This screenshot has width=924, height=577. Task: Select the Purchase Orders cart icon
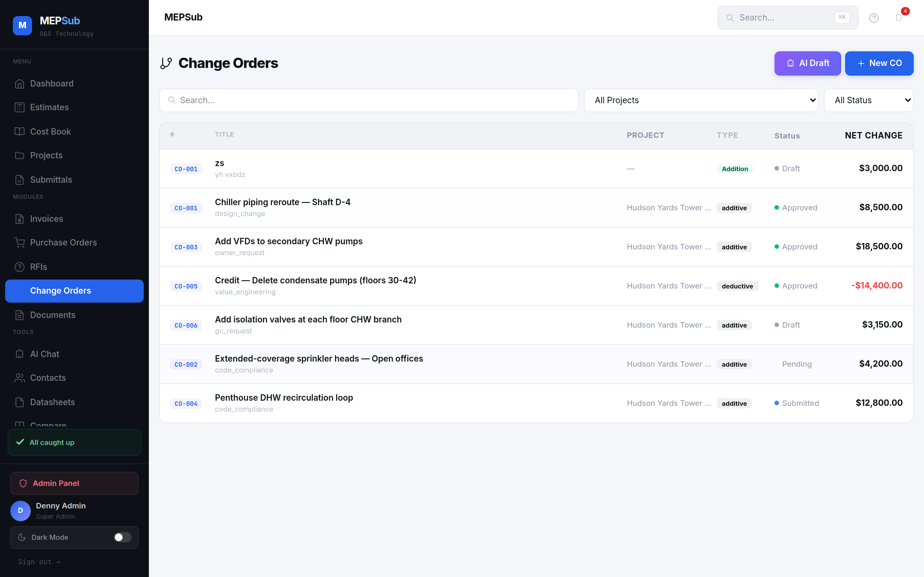(20, 242)
